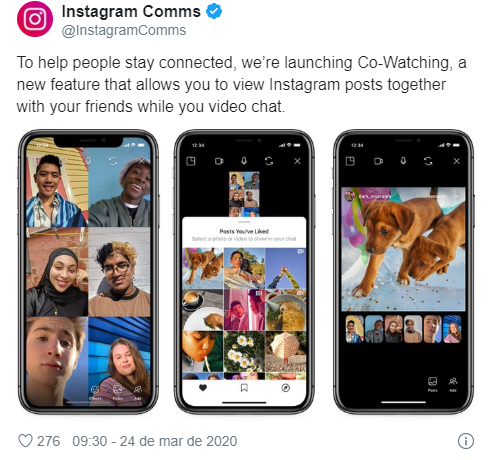This screenshot has width=494, height=460.
Task: Open Instagram Comms display name
Action: tap(131, 12)
